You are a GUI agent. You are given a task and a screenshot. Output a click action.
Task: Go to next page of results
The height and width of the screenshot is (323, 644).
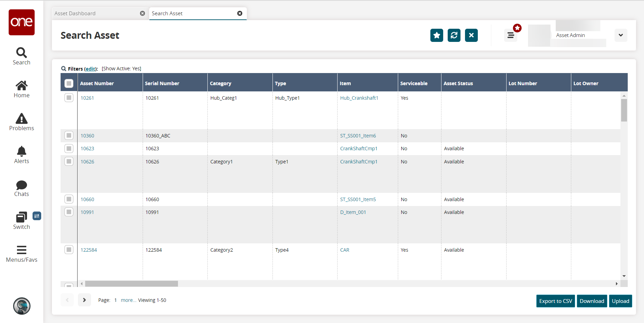[84, 300]
